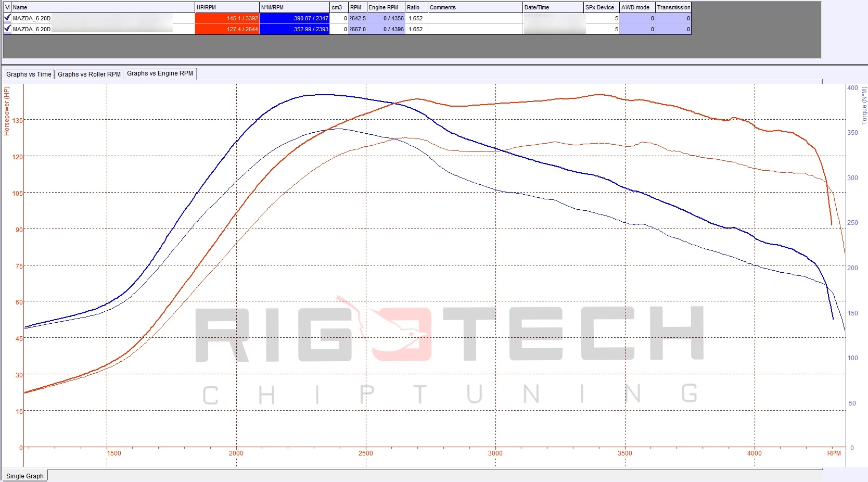This screenshot has width=868, height=482.
Task: Click the AWD mode column header
Action: coord(637,7)
